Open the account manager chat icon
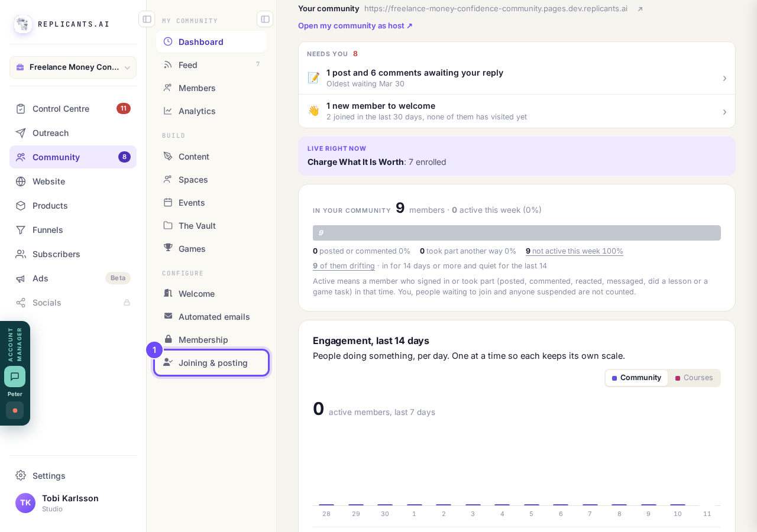 (15, 377)
